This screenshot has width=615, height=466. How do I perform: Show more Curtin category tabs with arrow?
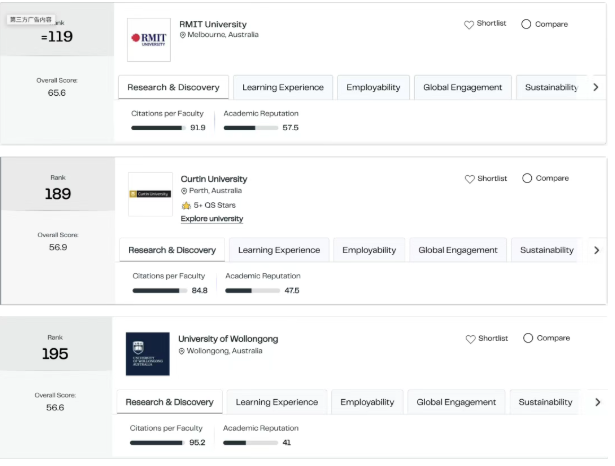597,250
